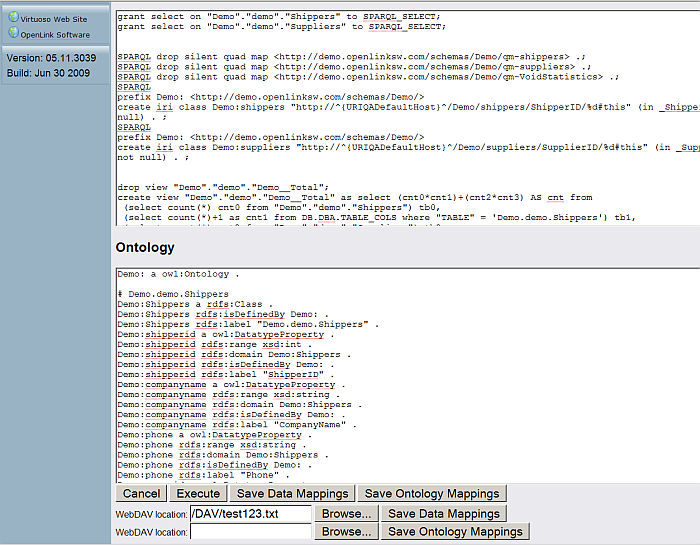
Task: Click the Ontology section heading
Action: [145, 247]
